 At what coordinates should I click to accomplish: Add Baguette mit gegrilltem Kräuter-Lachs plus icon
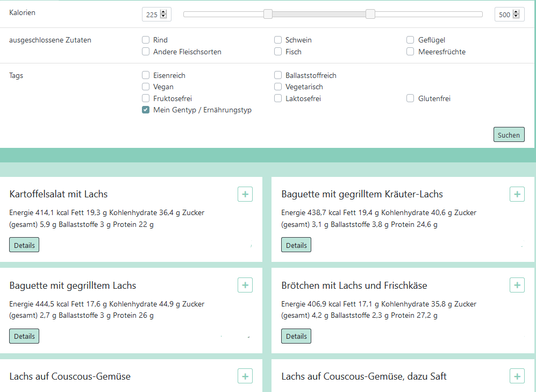(x=517, y=194)
